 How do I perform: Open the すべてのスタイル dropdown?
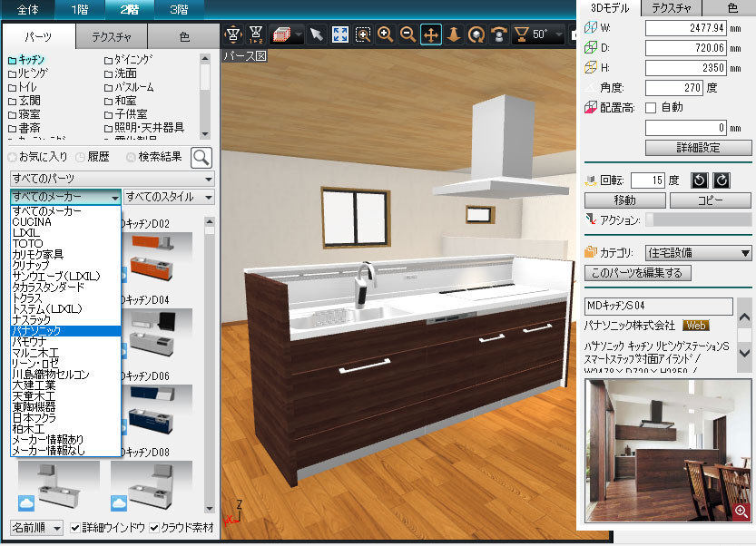[170, 197]
